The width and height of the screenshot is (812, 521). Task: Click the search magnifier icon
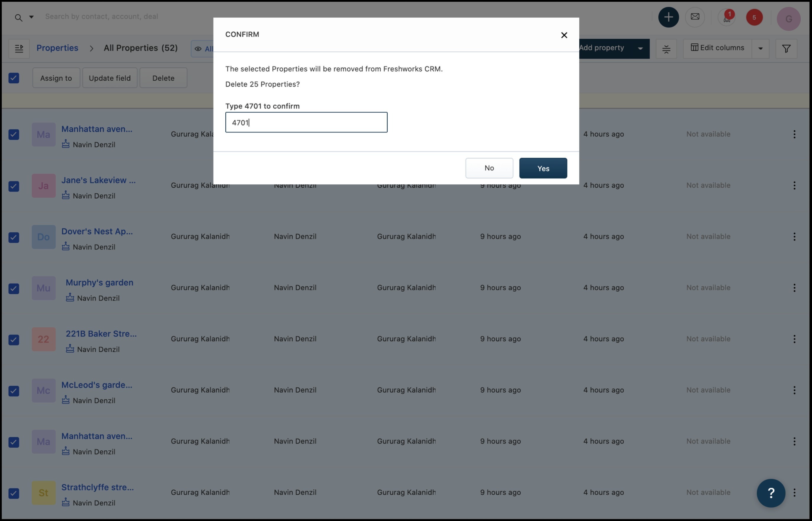tap(19, 18)
